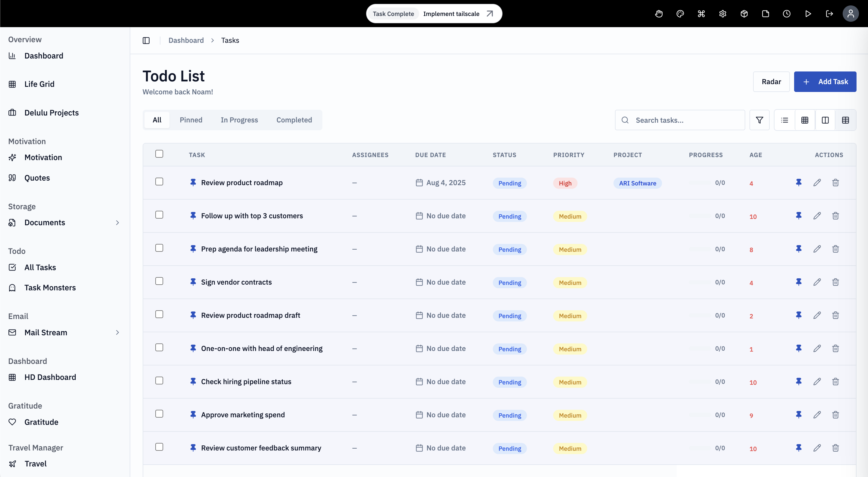868x477 pixels.
Task: Open the Pinned tab
Action: 191,120
